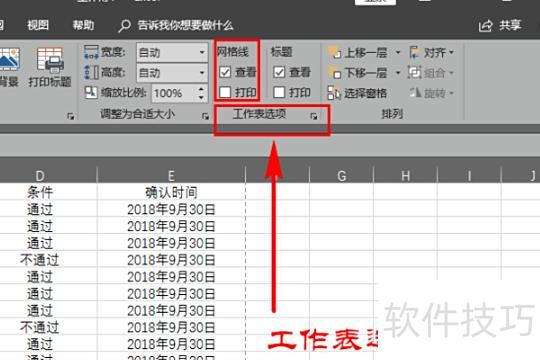
Task: Enable the 标题 打印 checkbox
Action: (279, 92)
